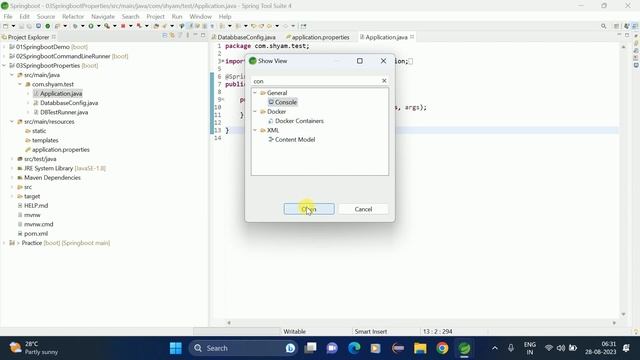The height and width of the screenshot is (360, 640).
Task: Select HELP.md in Project Explorer
Action: 32,206
